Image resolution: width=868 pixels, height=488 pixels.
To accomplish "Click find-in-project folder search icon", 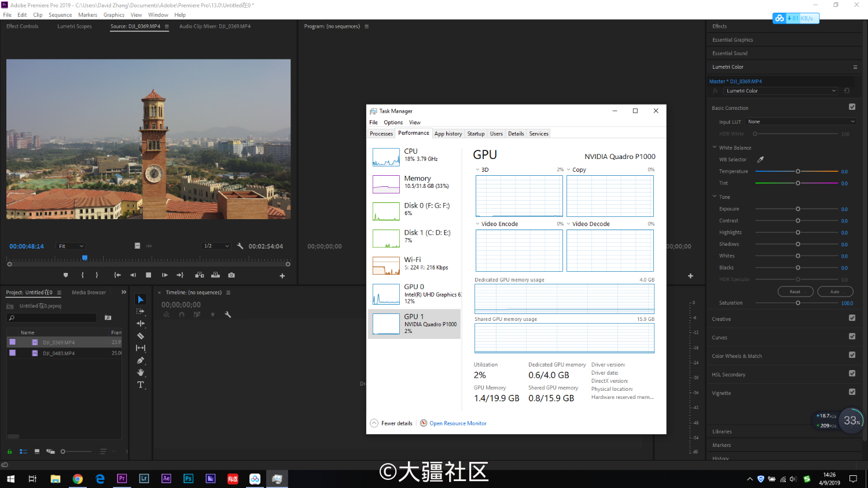I will 108,317.
